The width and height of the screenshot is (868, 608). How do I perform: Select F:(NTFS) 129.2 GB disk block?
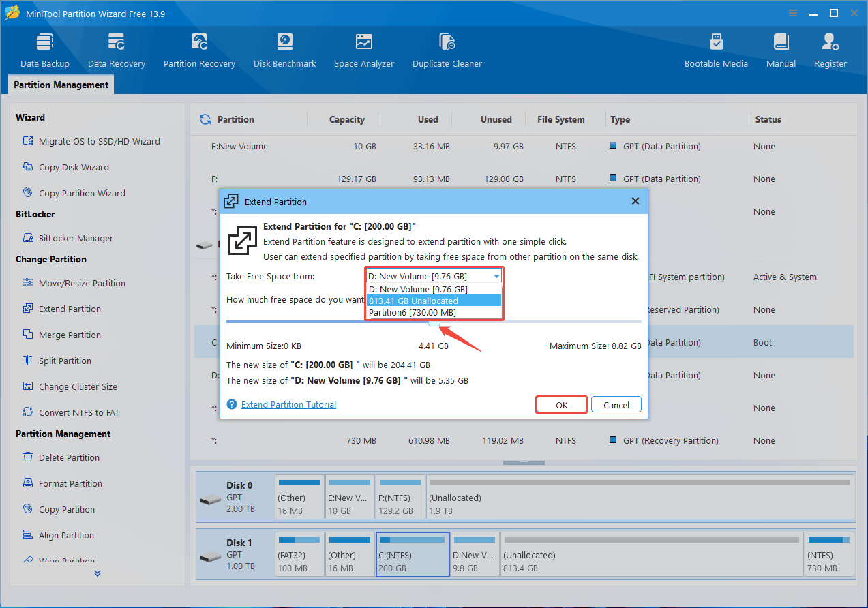[x=400, y=497]
